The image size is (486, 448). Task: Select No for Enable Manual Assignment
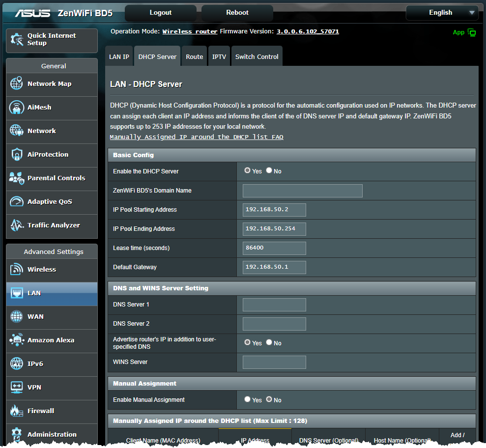click(x=269, y=399)
